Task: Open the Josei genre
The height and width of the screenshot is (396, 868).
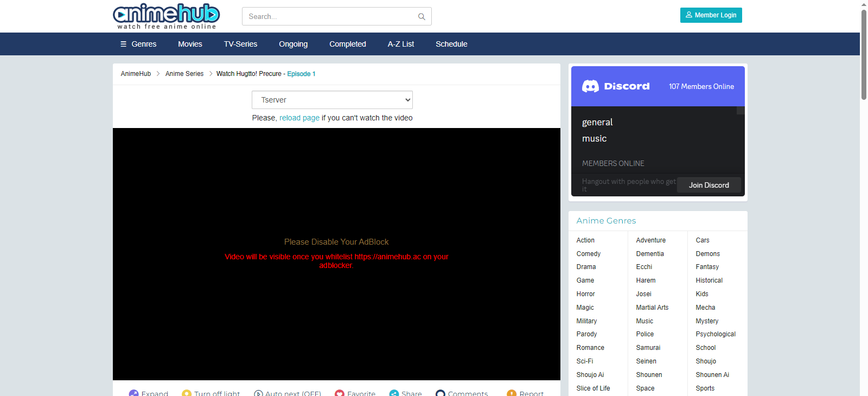Action: (643, 294)
